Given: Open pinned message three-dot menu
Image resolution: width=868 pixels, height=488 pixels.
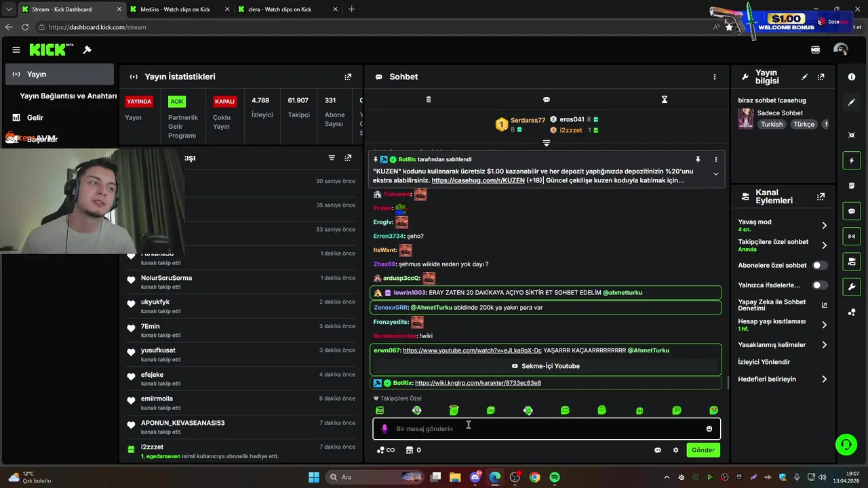Looking at the screenshot, I should point(715,159).
